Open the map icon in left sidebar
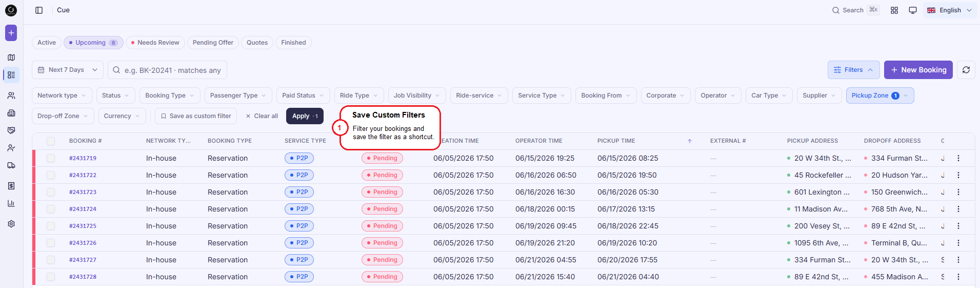This screenshot has height=288, width=980. pyautogui.click(x=11, y=57)
